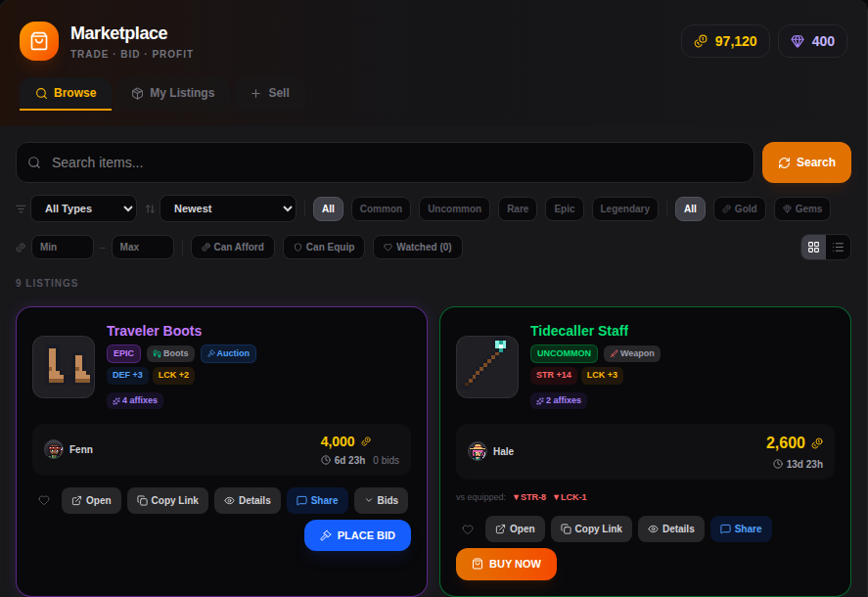Enable the Can Afford filter
This screenshot has height=597, width=868.
click(x=233, y=247)
